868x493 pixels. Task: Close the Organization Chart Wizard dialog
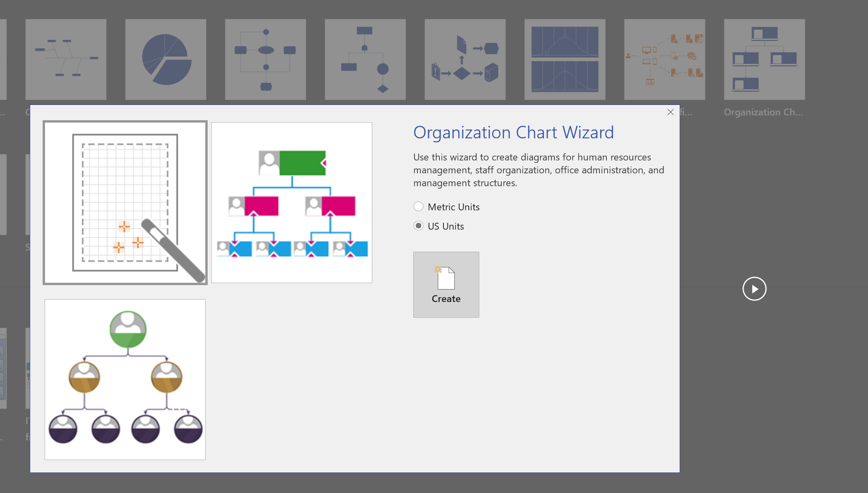671,112
